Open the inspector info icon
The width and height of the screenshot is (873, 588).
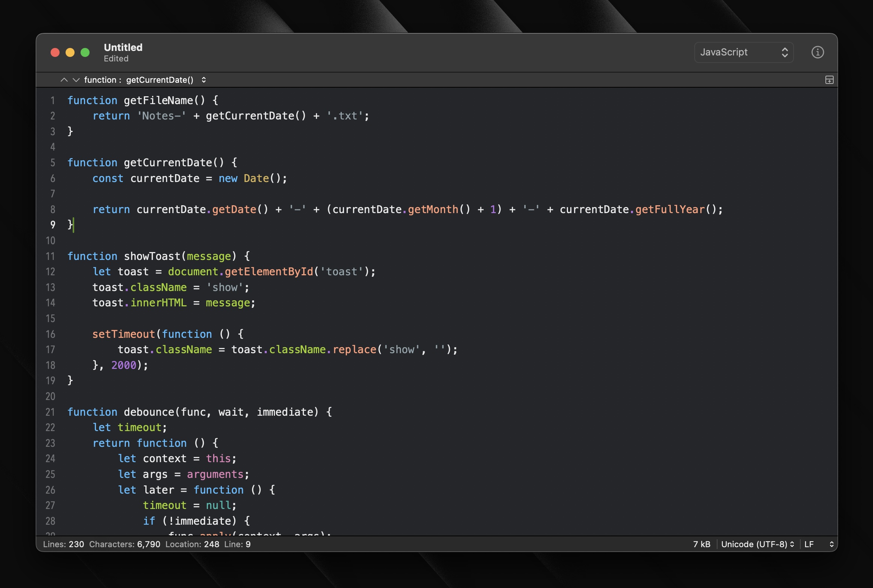pyautogui.click(x=818, y=52)
